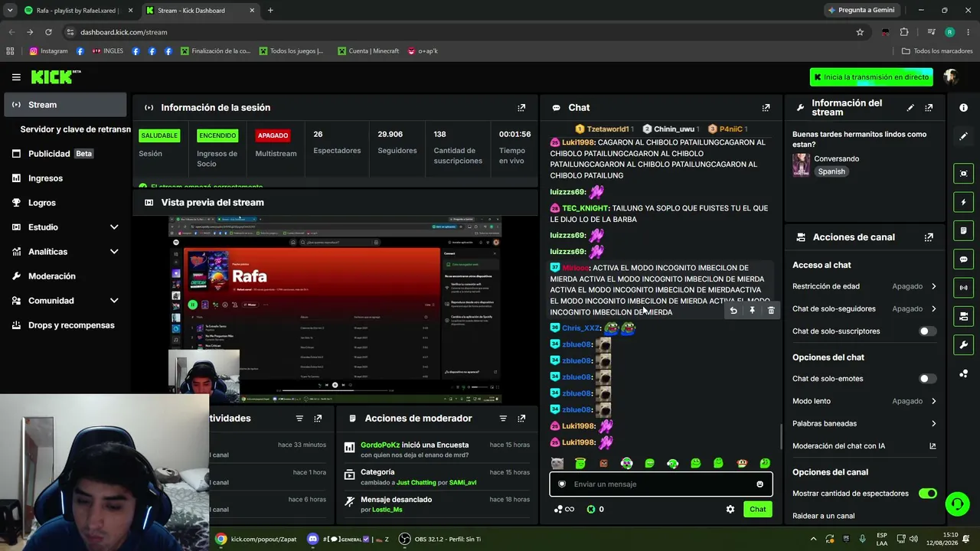Open the profile avatar at top right
Image resolution: width=980 pixels, height=551 pixels.
tap(951, 77)
